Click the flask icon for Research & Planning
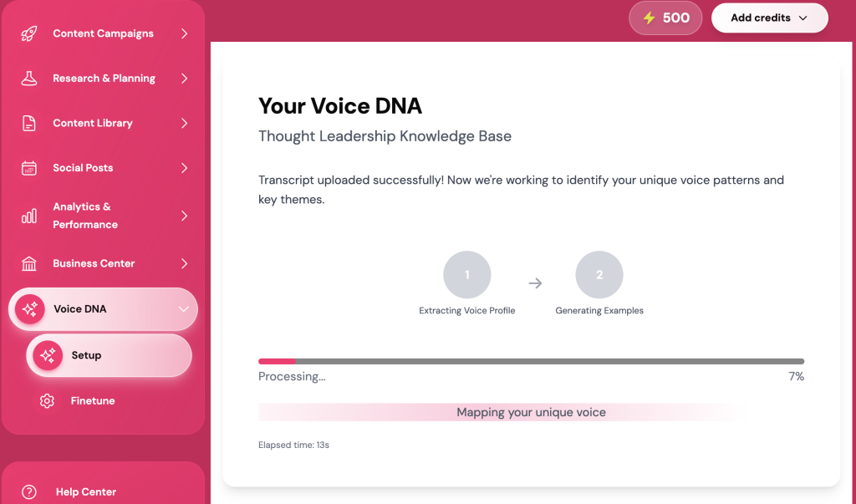This screenshot has height=504, width=856. click(29, 79)
